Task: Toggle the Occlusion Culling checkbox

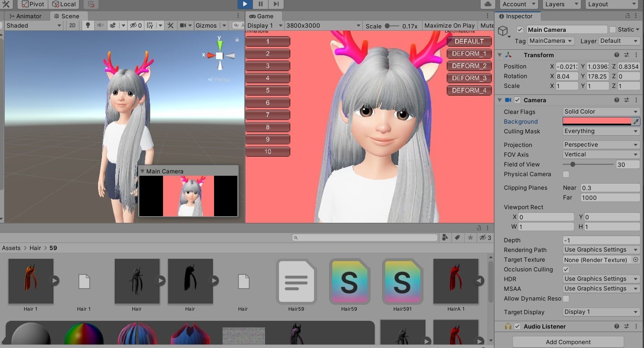Action: coord(566,269)
